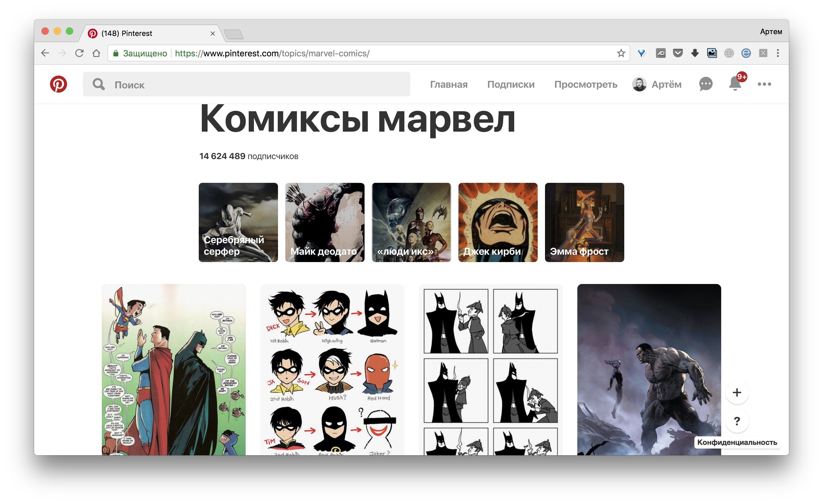Click the Артём profile avatar
This screenshot has width=823, height=504.
pyautogui.click(x=639, y=84)
